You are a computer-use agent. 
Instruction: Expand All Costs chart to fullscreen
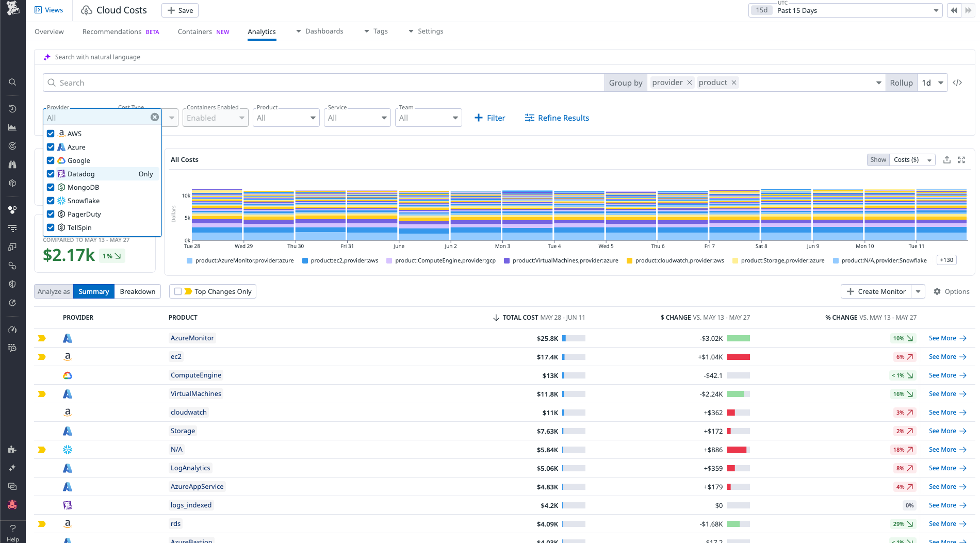click(961, 159)
